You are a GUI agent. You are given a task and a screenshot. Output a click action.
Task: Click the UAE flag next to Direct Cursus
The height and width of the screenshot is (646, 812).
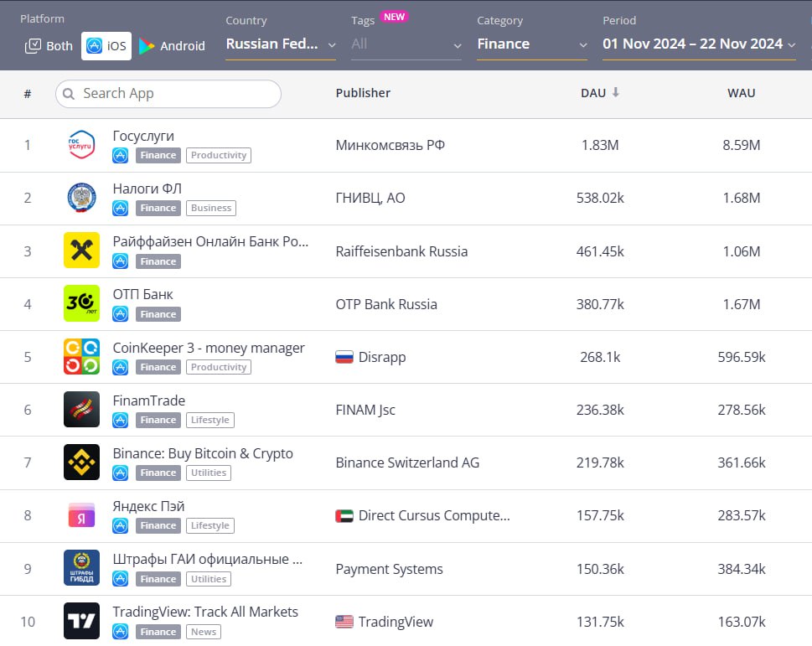point(344,515)
